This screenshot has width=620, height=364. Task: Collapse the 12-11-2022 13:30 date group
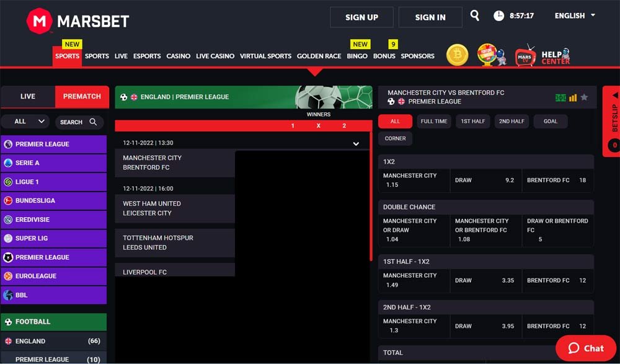pos(356,144)
